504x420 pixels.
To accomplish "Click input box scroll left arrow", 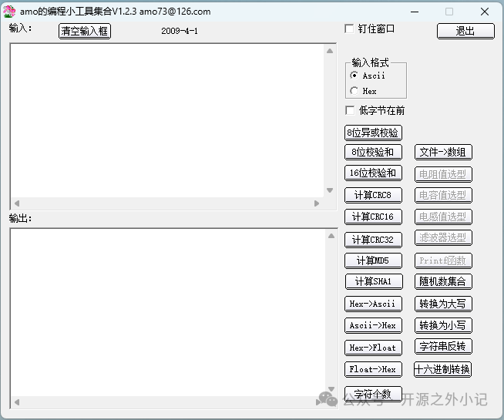I will (x=17, y=203).
